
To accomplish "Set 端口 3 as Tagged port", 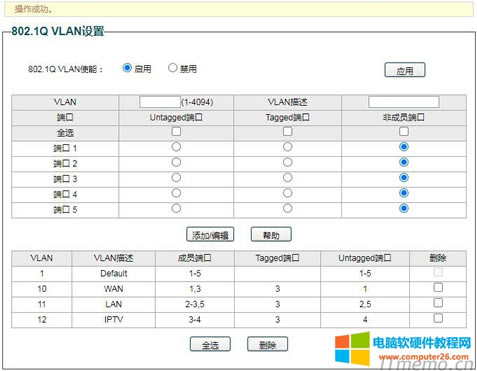I will pyautogui.click(x=287, y=177).
